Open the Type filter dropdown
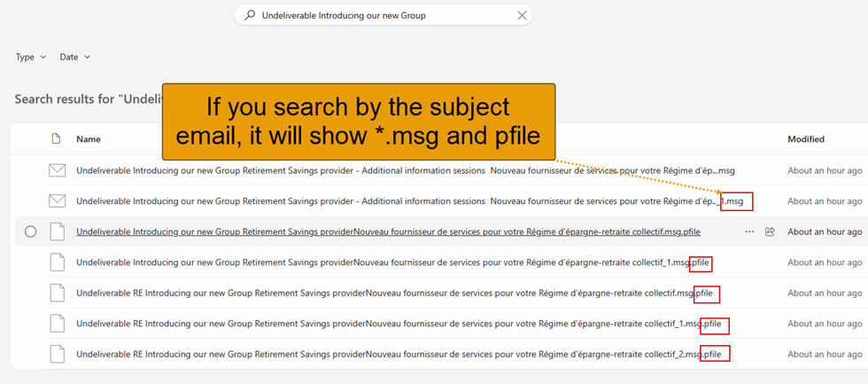 (31, 57)
